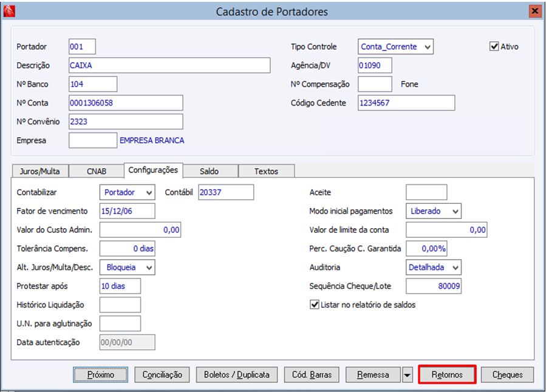The width and height of the screenshot is (546, 392).
Task: Click the Aceite field
Action: pos(426,192)
